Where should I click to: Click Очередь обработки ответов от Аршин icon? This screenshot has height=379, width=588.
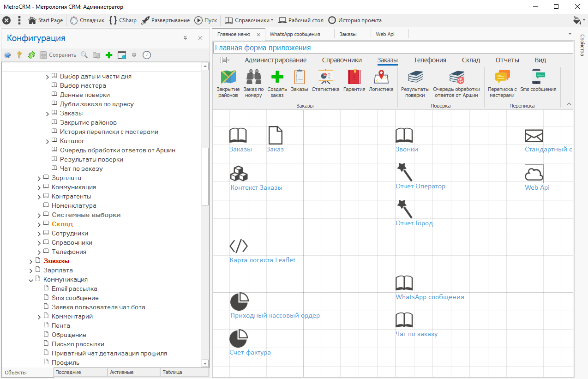(x=457, y=77)
